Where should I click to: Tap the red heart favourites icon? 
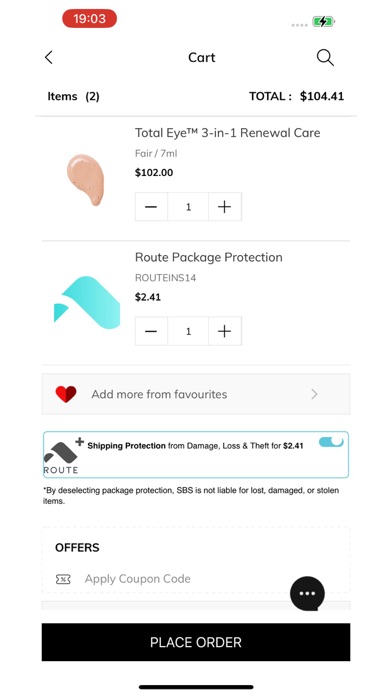(66, 394)
